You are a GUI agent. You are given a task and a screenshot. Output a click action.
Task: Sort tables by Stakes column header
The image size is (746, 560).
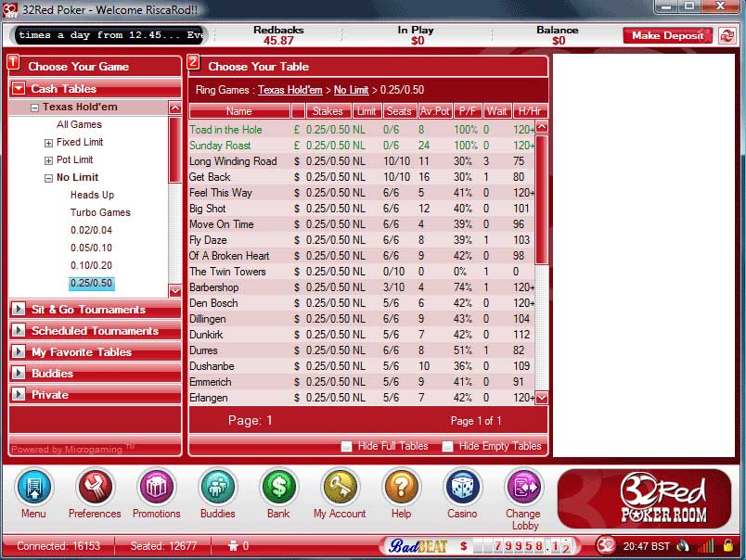[x=328, y=111]
